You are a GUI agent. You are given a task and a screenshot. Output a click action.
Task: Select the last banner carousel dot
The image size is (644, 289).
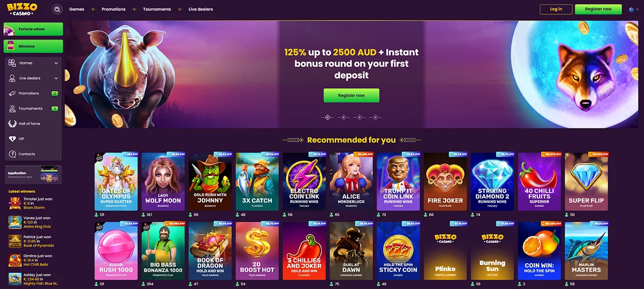[375, 118]
